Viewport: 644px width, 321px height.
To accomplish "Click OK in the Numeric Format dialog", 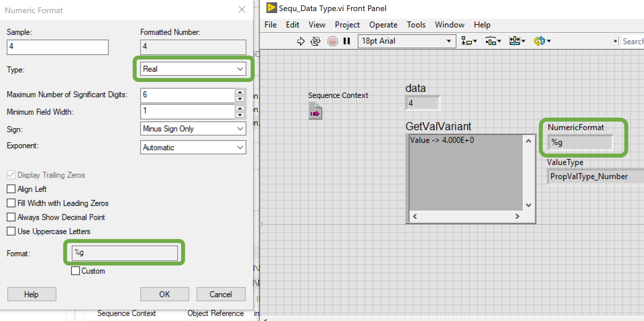I will (x=164, y=294).
